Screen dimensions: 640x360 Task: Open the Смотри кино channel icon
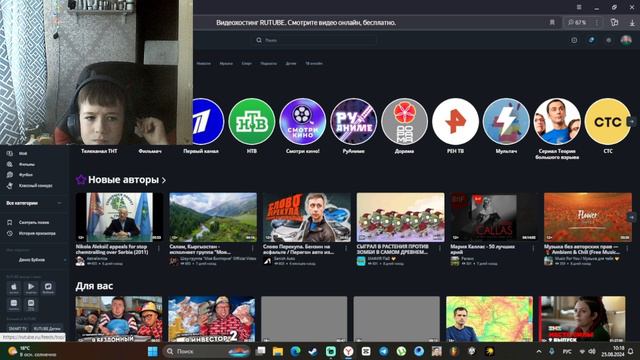pyautogui.click(x=302, y=122)
